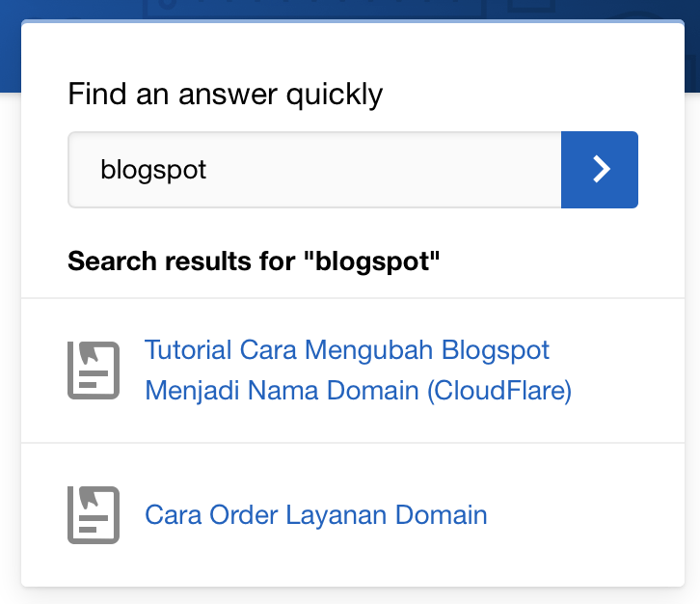Click the quoted "blogspot" term in results heading
The height and width of the screenshot is (604, 700).
tap(378, 262)
